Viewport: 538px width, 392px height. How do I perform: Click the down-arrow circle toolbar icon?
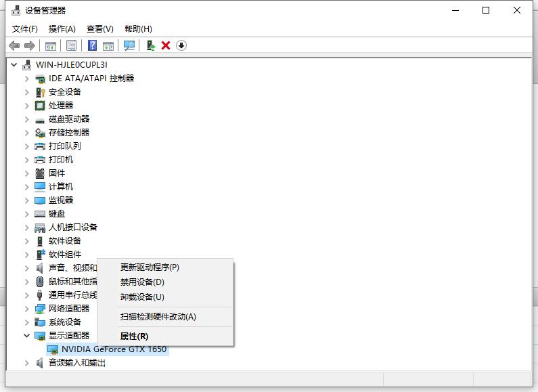click(181, 45)
